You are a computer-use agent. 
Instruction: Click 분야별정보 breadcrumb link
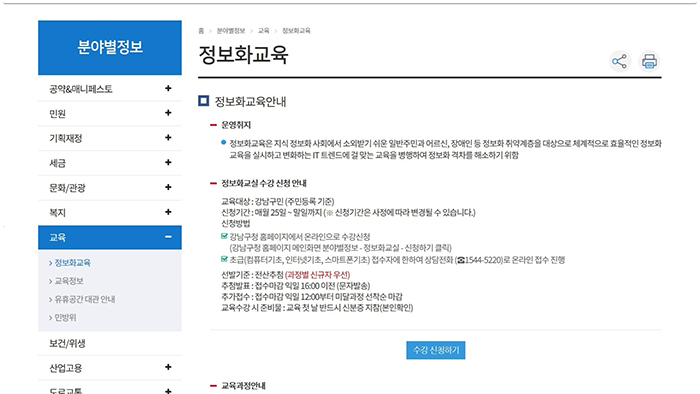point(231,31)
